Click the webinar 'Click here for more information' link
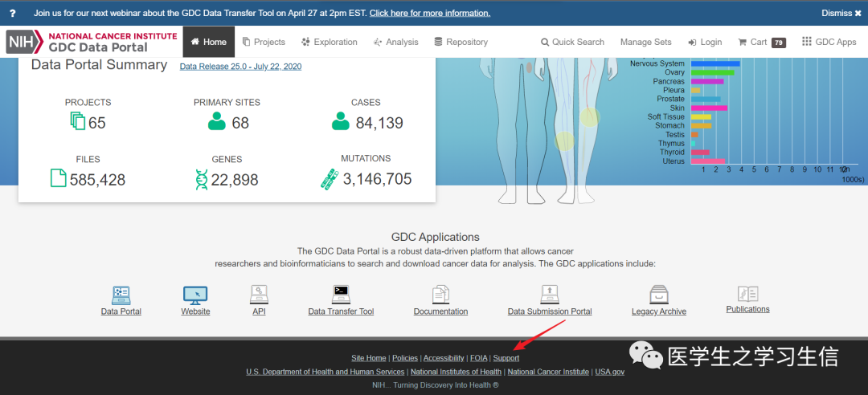 tap(429, 14)
